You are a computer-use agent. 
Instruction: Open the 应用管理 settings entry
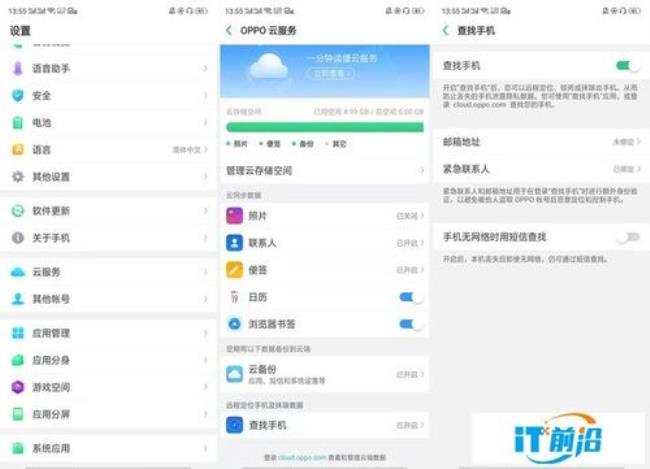108,333
